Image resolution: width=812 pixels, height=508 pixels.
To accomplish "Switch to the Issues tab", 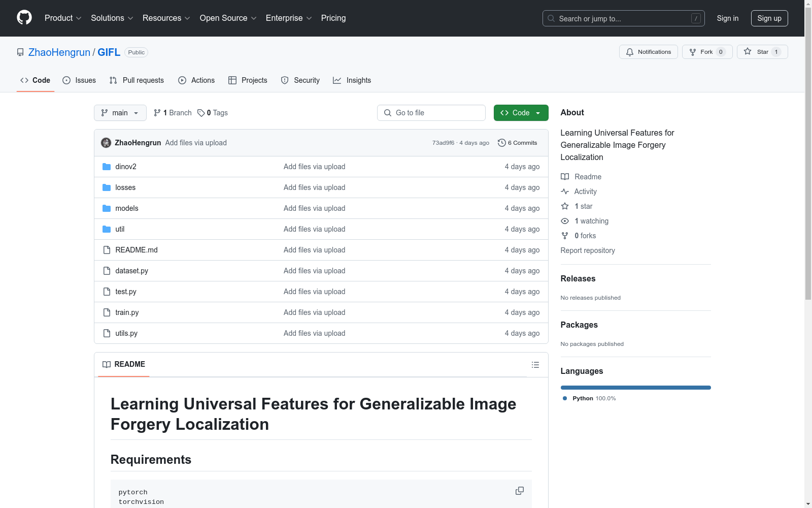I will [79, 80].
